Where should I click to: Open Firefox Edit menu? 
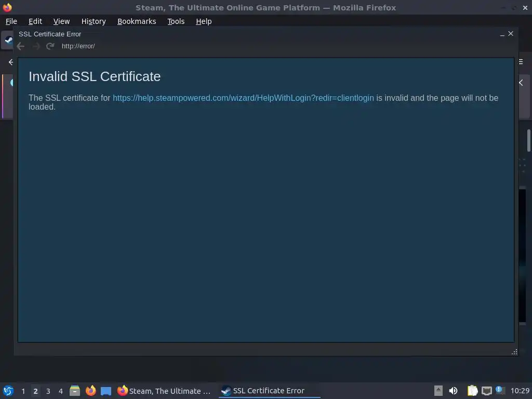35,21
